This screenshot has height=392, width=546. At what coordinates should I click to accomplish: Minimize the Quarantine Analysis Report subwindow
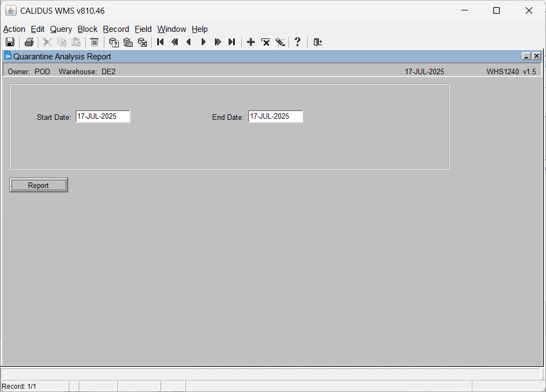click(x=527, y=56)
